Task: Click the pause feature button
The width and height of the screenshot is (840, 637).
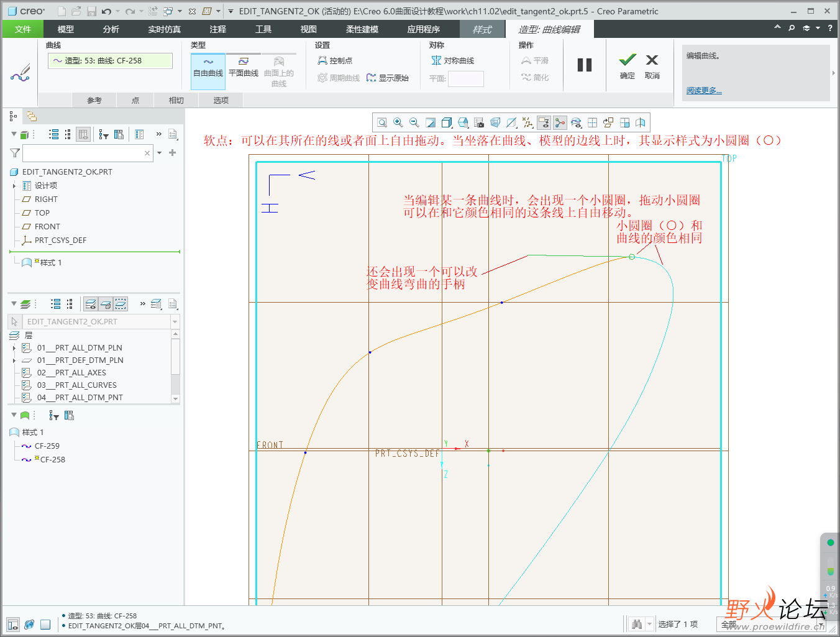Action: (x=585, y=65)
